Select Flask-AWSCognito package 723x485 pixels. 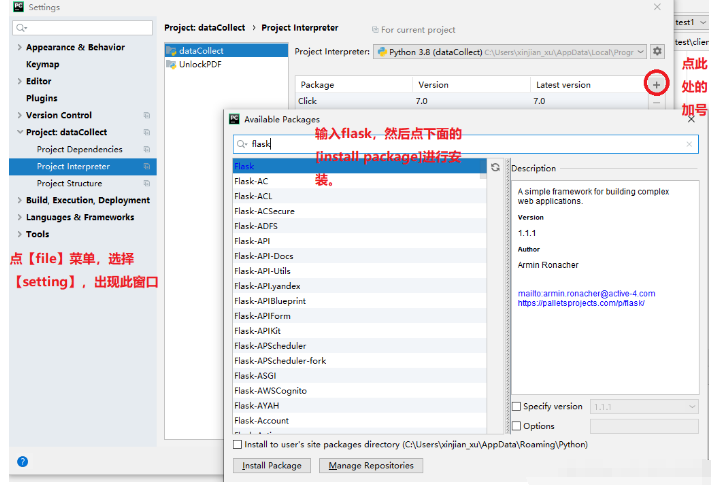[x=359, y=390]
